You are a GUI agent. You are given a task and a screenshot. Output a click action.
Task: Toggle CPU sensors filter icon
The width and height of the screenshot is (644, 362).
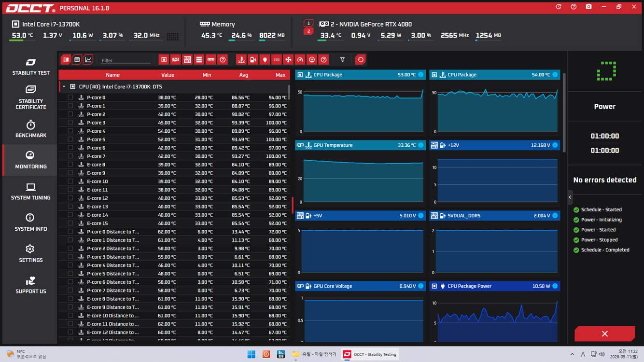[x=164, y=60]
